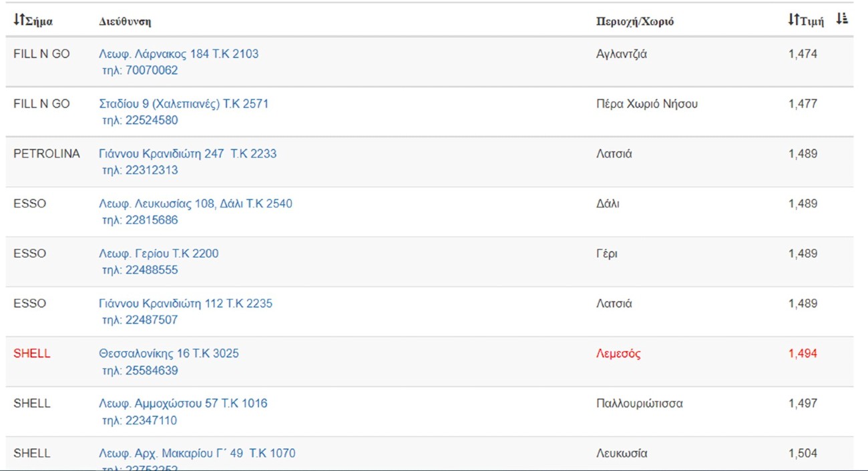Click the Θεσσαλονίκης 16 T.K 3025 link
Screen dimensions: 868x471
[169, 354]
